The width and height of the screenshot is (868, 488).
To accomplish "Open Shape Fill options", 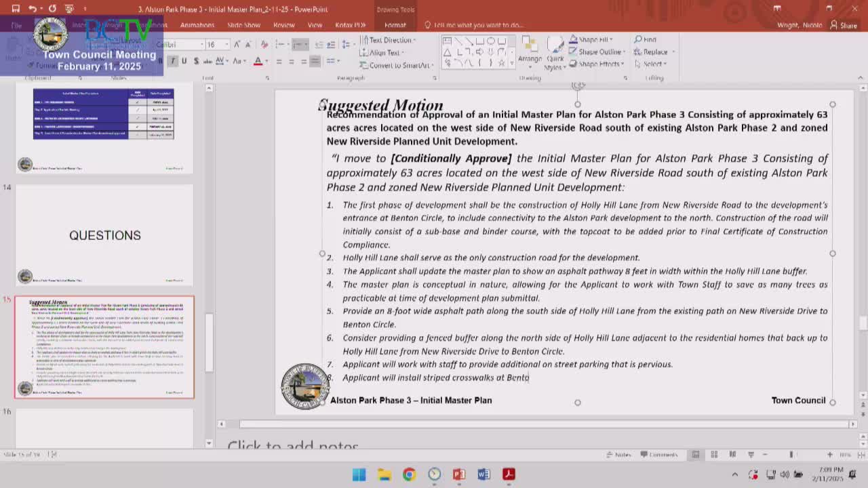I will pos(591,40).
